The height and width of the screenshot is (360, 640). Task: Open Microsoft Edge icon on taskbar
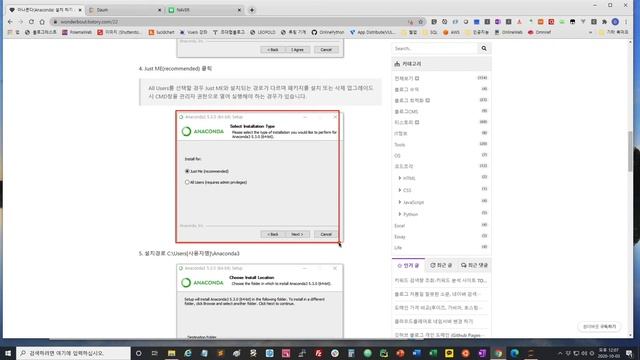514,353
